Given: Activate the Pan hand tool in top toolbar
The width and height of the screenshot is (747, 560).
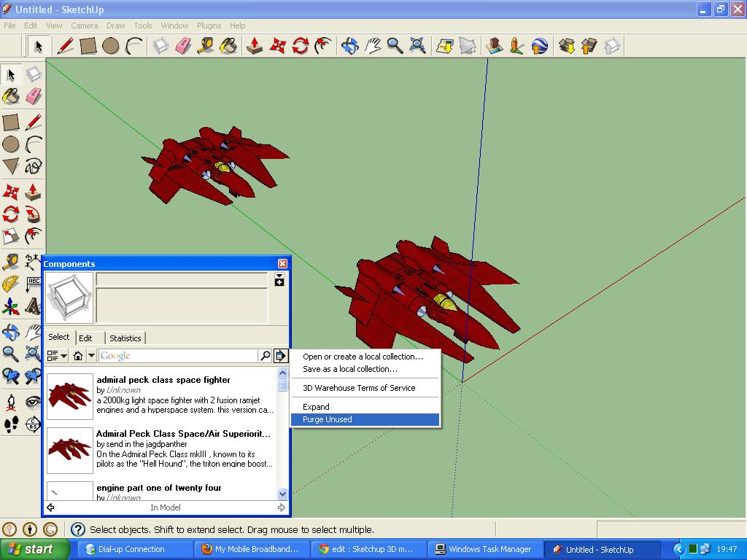Looking at the screenshot, I should point(373,46).
